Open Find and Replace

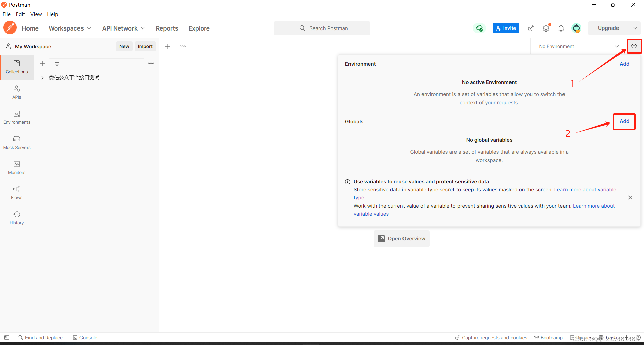point(41,338)
